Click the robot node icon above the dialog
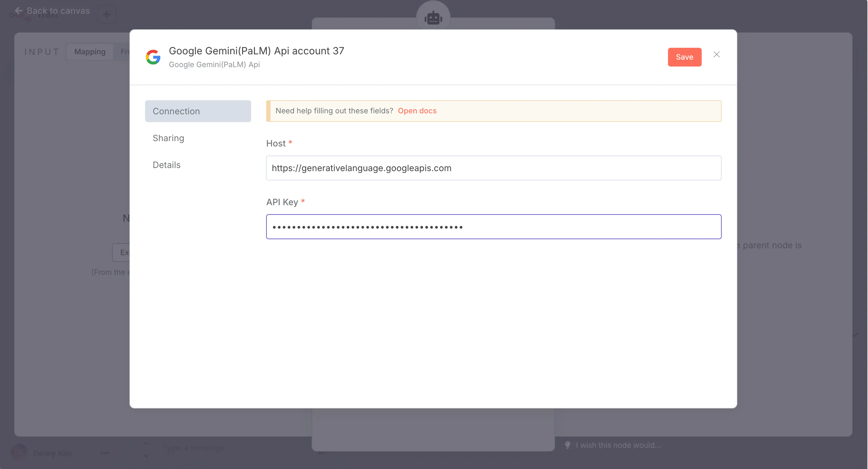 [433, 18]
